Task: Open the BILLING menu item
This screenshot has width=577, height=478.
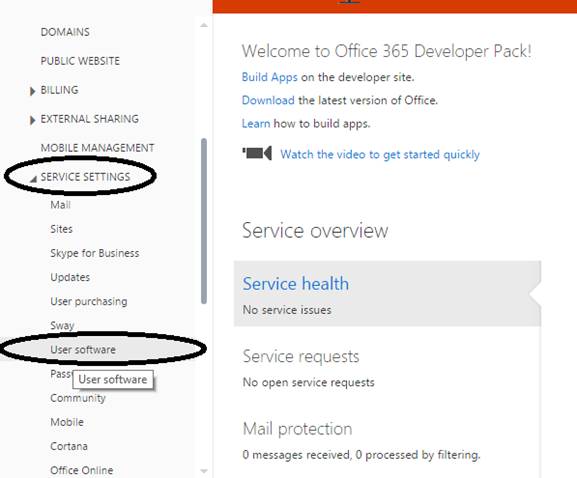Action: 59,90
